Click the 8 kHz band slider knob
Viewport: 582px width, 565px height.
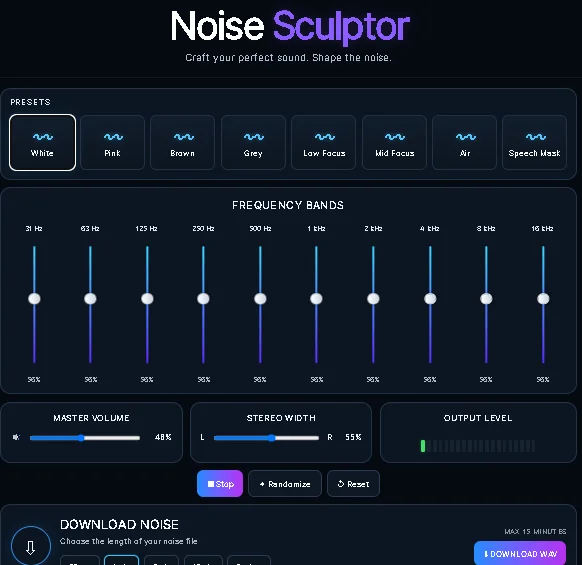tap(486, 298)
